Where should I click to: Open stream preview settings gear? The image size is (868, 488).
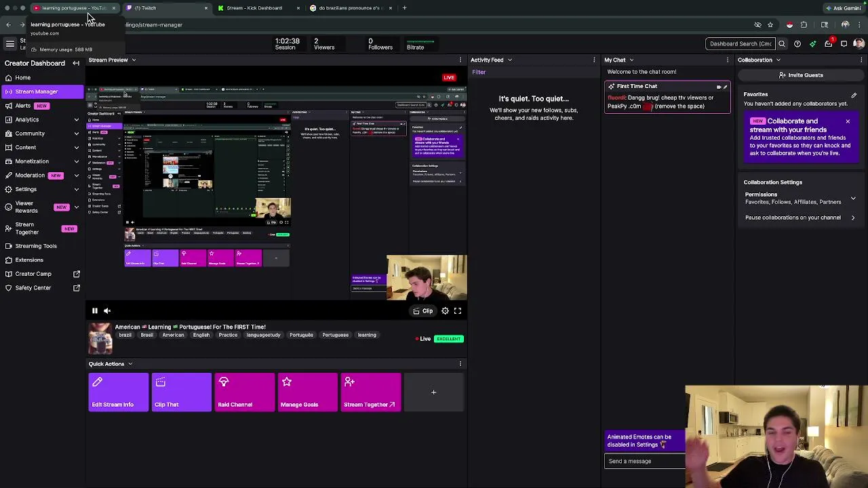pos(445,310)
